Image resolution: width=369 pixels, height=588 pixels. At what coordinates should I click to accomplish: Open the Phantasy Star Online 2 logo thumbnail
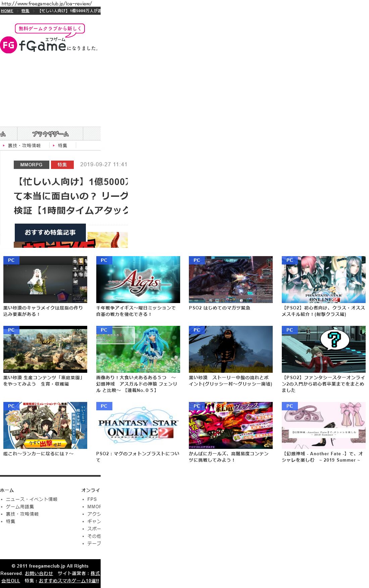coord(138,425)
